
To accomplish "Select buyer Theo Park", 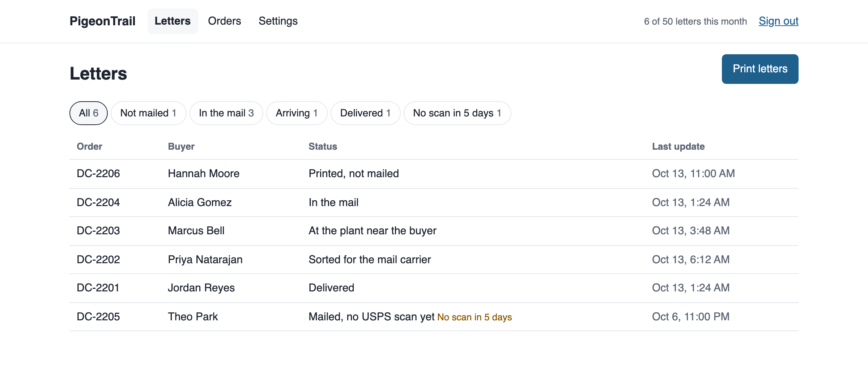I will click(193, 317).
